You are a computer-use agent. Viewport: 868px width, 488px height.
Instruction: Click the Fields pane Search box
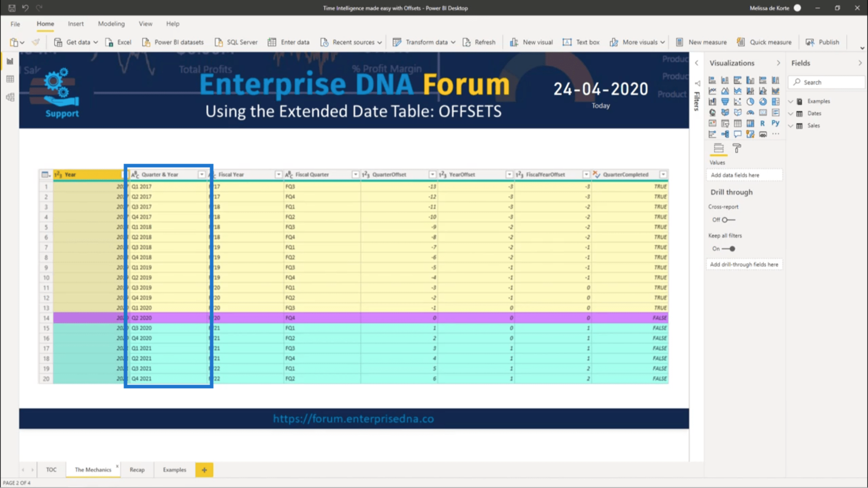point(826,82)
